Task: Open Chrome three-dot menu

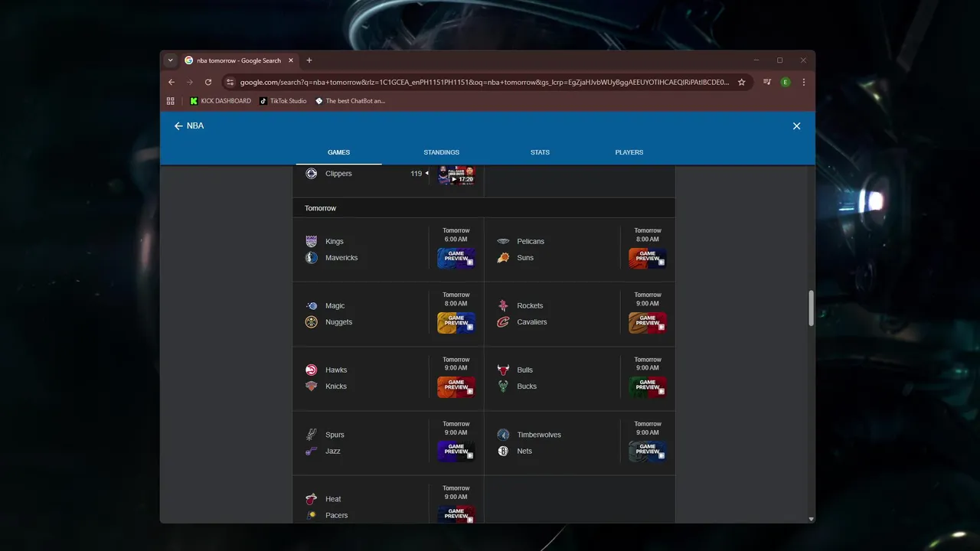Action: click(x=804, y=82)
